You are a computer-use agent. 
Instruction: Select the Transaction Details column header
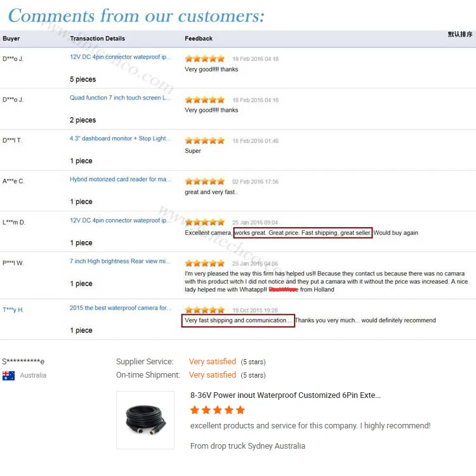98,39
